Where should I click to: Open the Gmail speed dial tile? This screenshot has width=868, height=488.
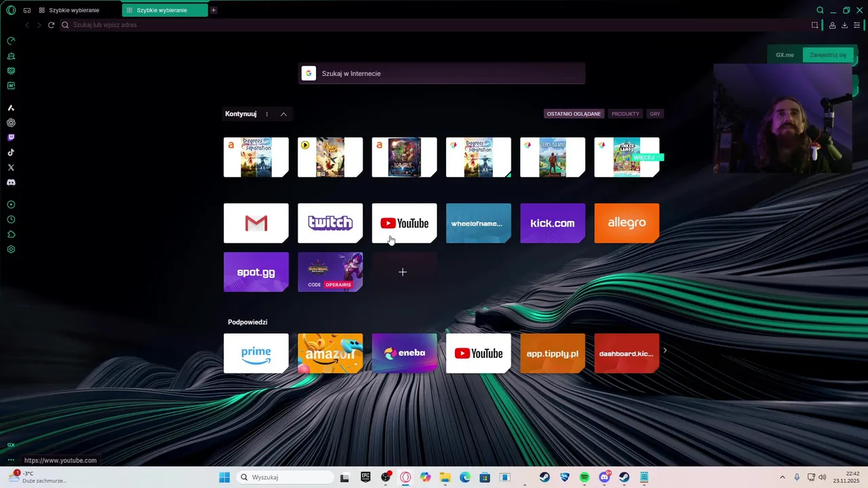click(256, 223)
